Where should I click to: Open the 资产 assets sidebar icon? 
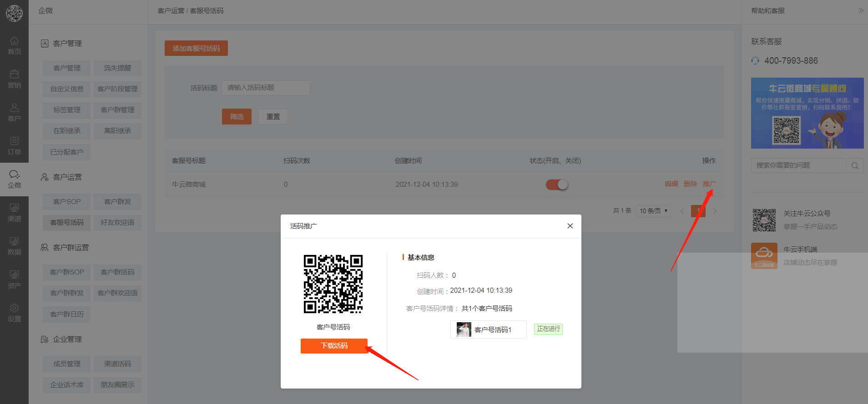[14, 279]
